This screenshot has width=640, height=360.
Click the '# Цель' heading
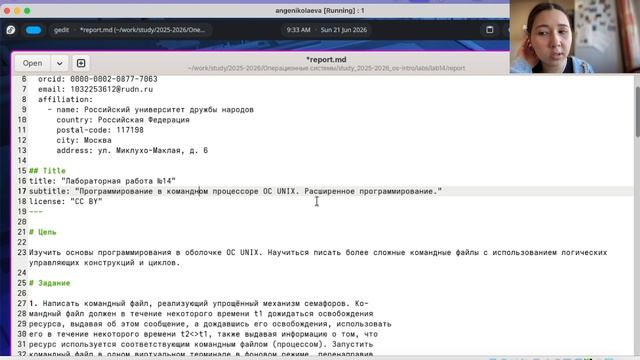coord(42,232)
